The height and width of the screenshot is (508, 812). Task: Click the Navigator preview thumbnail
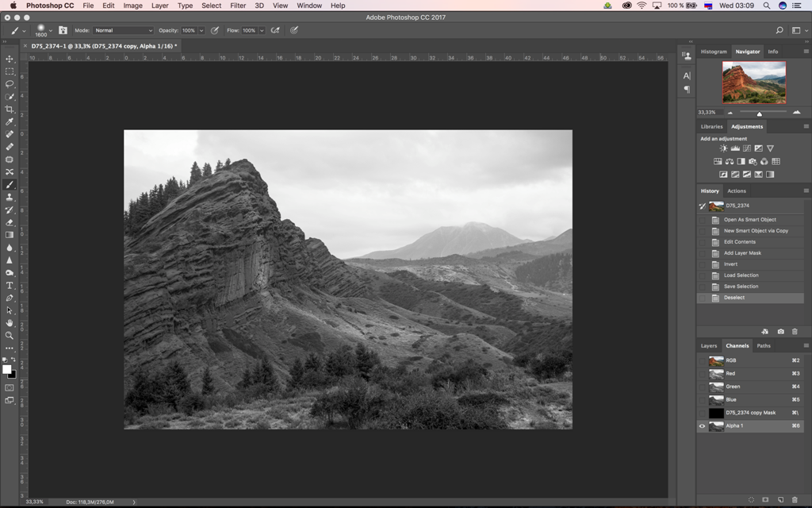pyautogui.click(x=753, y=83)
